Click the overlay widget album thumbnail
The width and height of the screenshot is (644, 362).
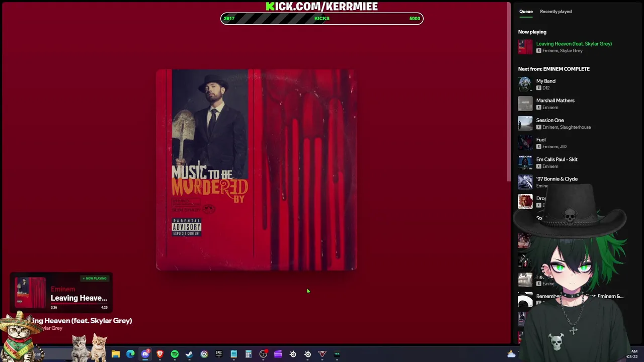(30, 293)
